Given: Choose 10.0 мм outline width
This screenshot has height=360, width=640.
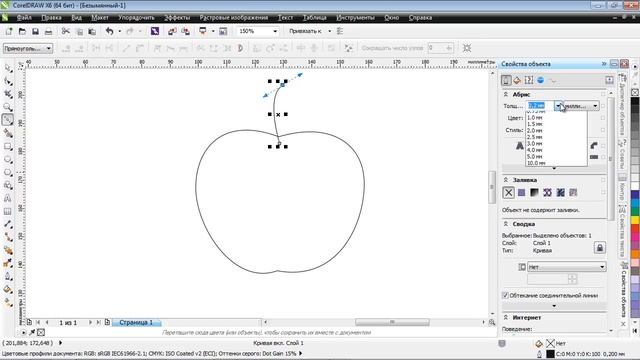Looking at the screenshot, I should 556,163.
